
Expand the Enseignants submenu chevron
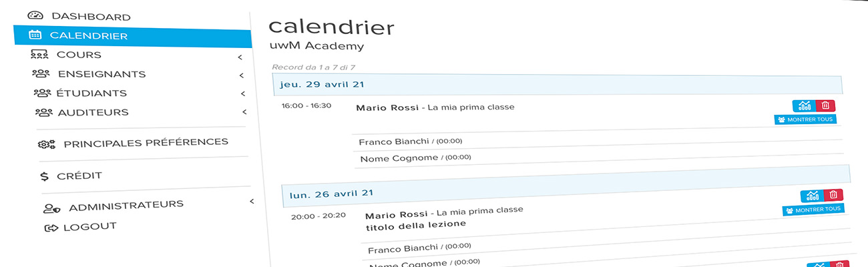[x=242, y=75]
